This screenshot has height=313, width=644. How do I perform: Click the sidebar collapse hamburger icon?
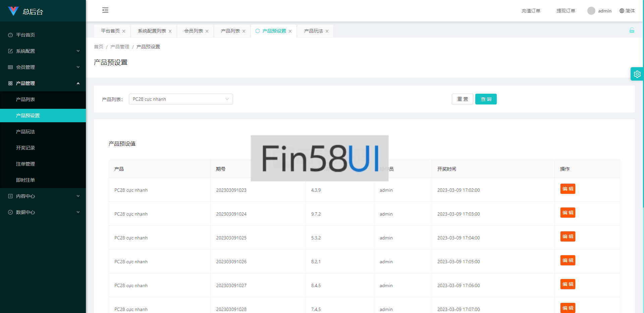[x=105, y=10]
